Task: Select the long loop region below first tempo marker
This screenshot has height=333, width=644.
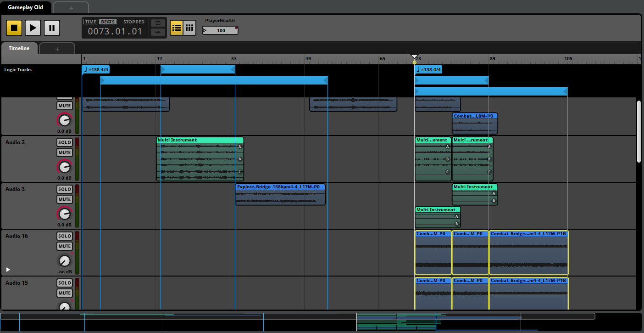Action: click(x=214, y=80)
